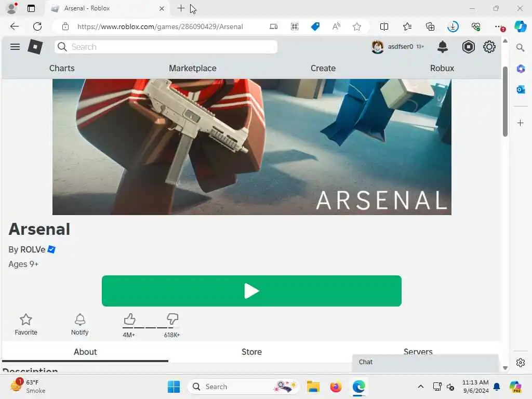Image resolution: width=532 pixels, height=399 pixels.
Task: Go to the Marketplace page
Action: [x=192, y=68]
